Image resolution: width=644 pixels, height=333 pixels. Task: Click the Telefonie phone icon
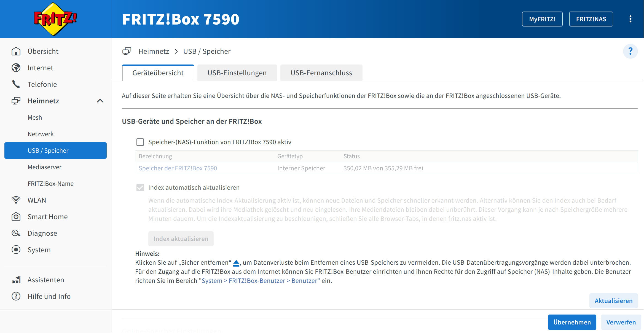coord(16,84)
